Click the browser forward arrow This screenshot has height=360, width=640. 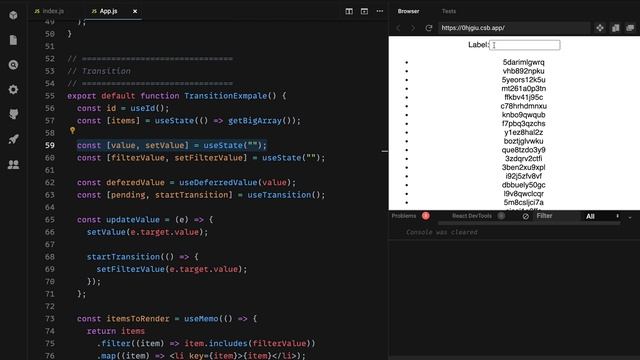tap(413, 28)
